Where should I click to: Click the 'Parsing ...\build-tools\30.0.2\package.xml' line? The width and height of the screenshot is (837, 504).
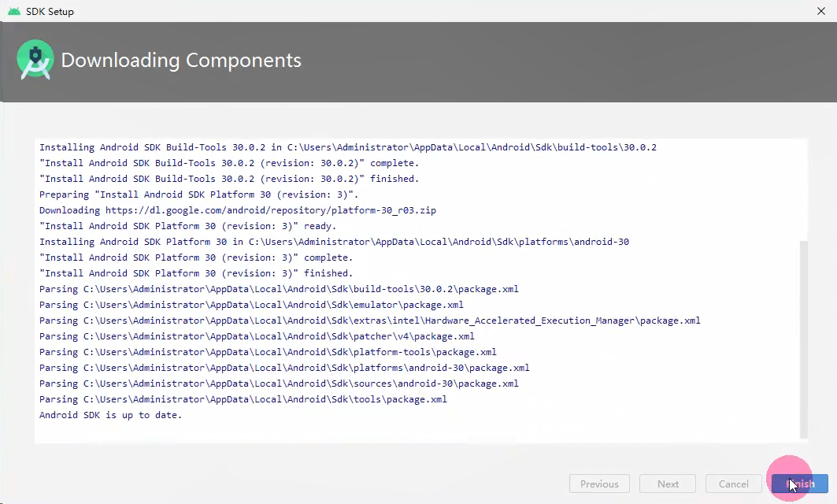279,289
